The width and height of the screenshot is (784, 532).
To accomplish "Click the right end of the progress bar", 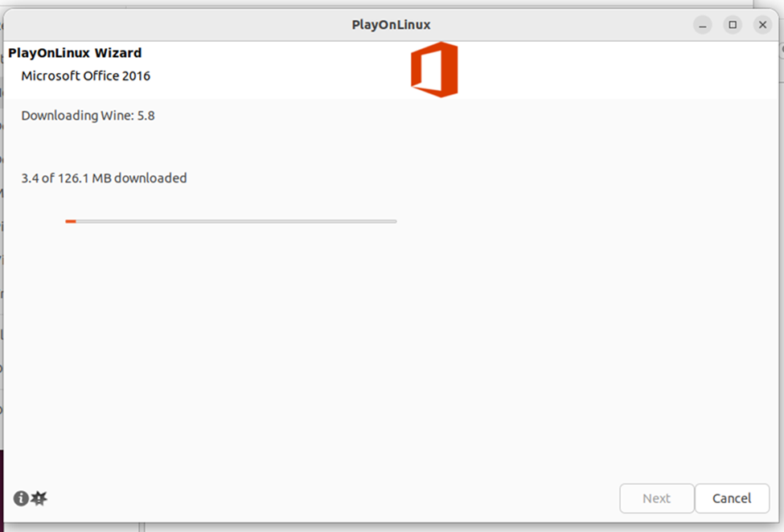I will [394, 221].
